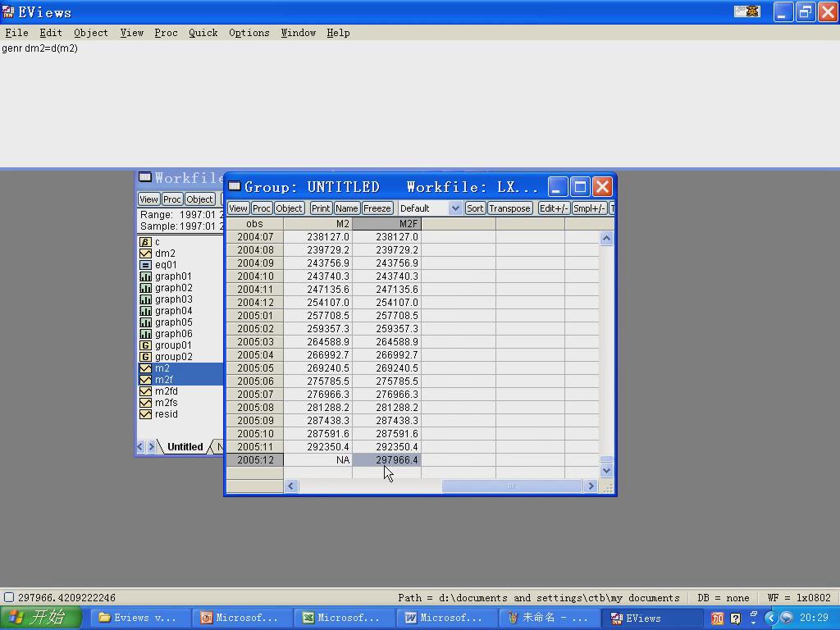Click the Edit+/- button
Screen dimensions: 840x630
[554, 208]
